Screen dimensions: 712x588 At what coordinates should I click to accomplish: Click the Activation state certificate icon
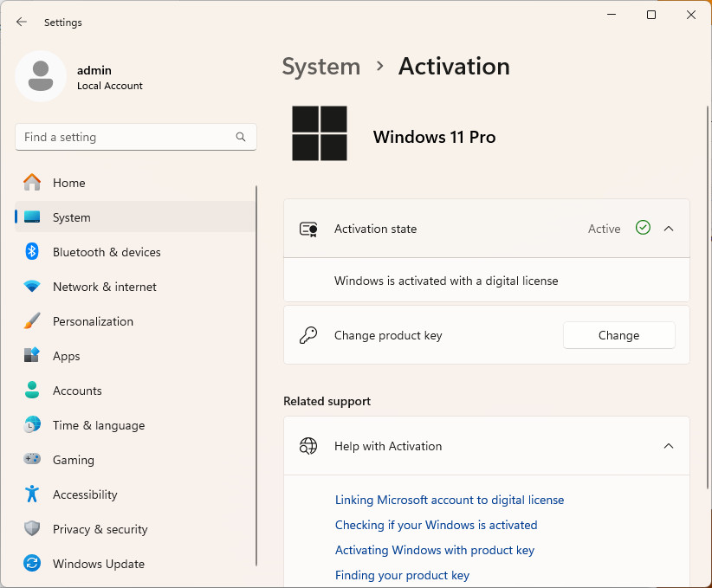click(x=308, y=229)
